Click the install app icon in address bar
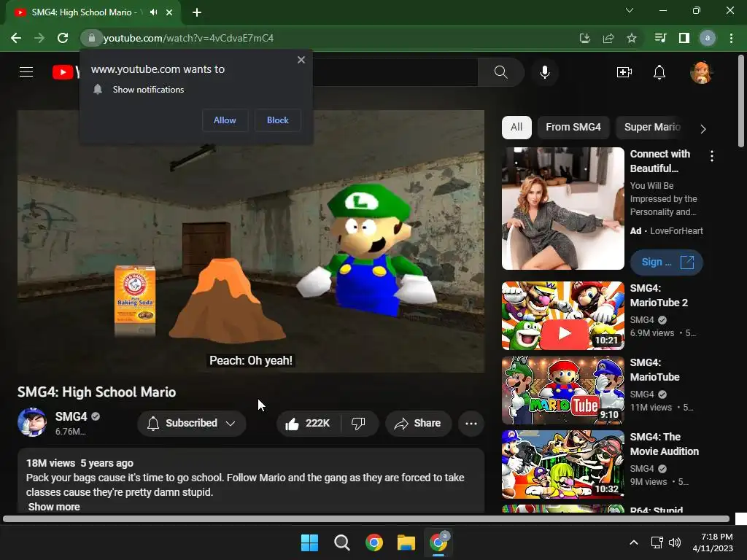Viewport: 747px width, 560px height. [584, 38]
